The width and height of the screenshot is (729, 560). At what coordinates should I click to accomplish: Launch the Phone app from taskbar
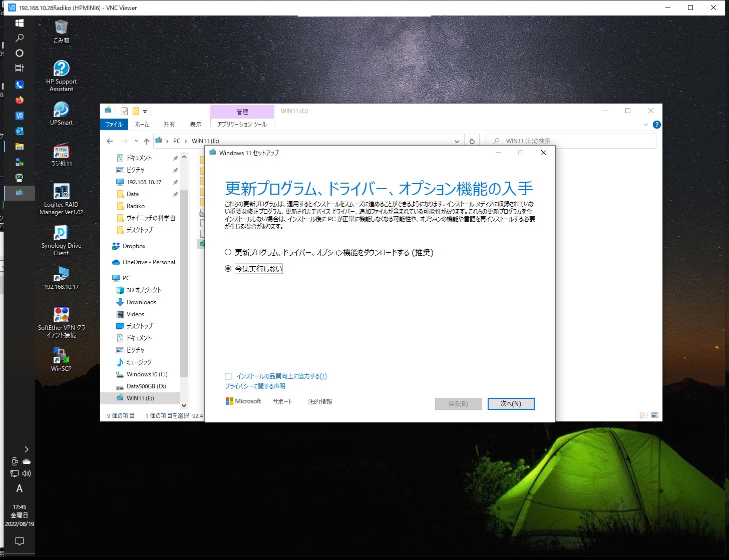click(20, 85)
